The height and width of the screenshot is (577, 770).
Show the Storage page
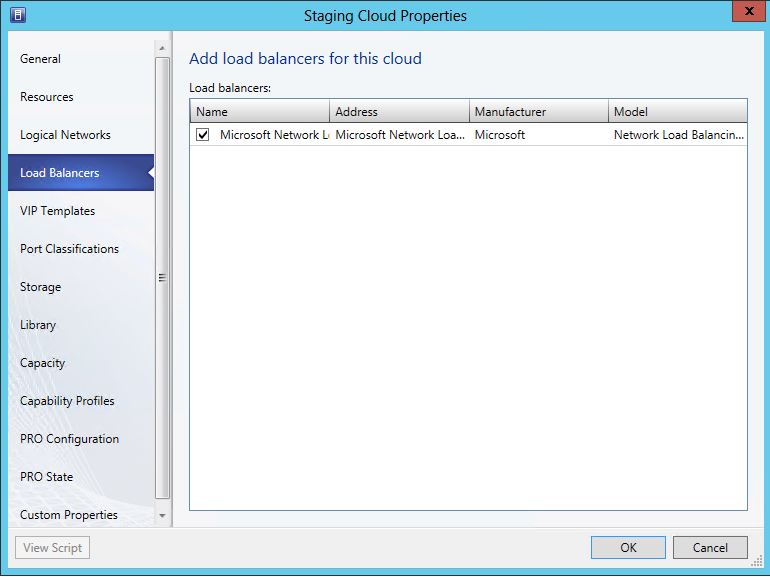coord(41,287)
